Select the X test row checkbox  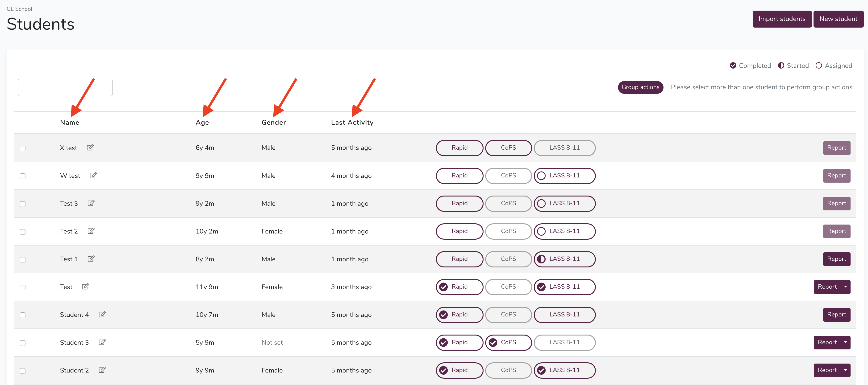point(23,148)
